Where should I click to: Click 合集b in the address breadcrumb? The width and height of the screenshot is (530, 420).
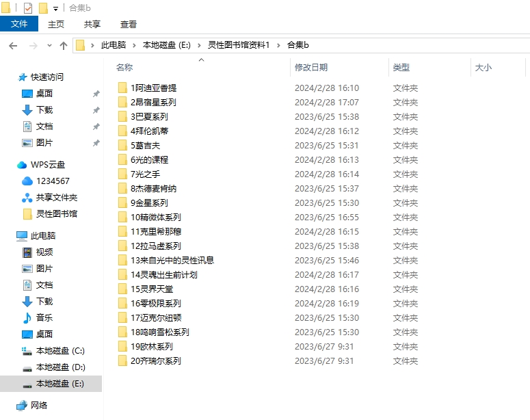click(x=297, y=45)
